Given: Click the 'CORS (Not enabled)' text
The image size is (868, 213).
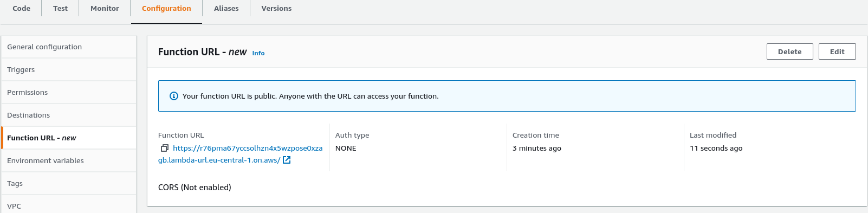Looking at the screenshot, I should click(x=195, y=187).
